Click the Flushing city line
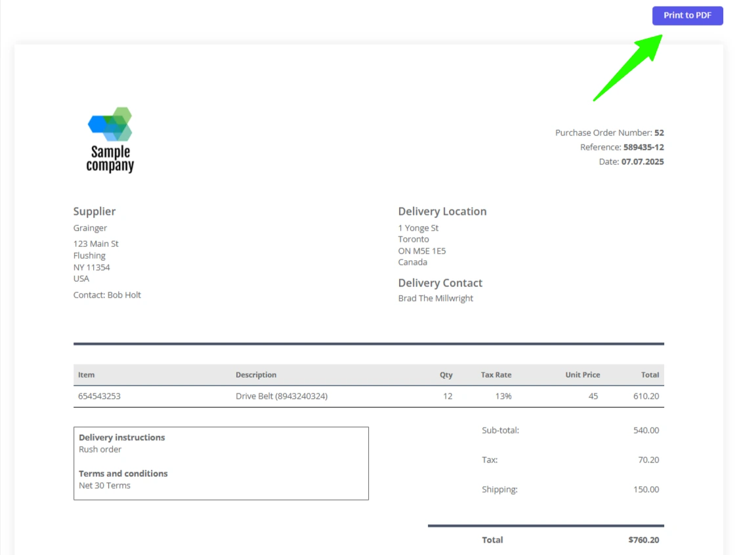This screenshot has height=555, width=756. (x=89, y=255)
